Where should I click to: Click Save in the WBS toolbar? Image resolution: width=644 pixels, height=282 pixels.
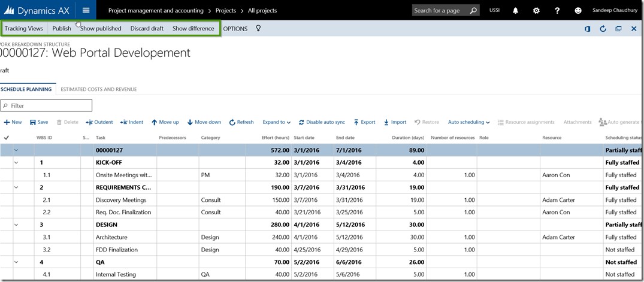(x=39, y=122)
